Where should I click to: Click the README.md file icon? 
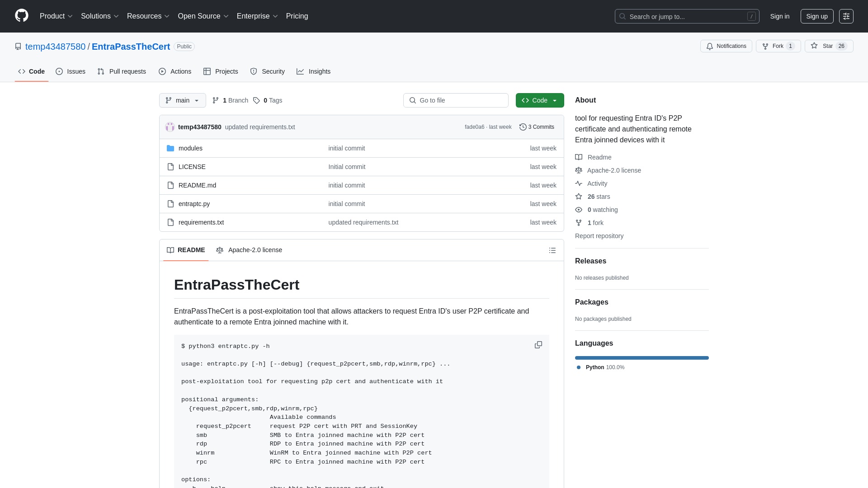click(x=170, y=185)
